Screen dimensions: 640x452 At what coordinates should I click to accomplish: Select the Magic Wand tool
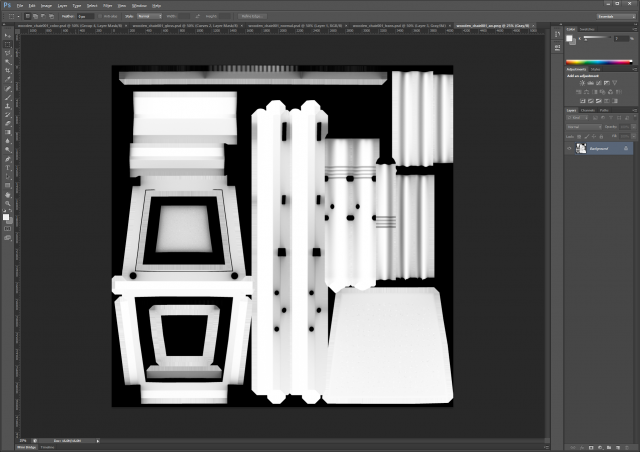tap(7, 62)
